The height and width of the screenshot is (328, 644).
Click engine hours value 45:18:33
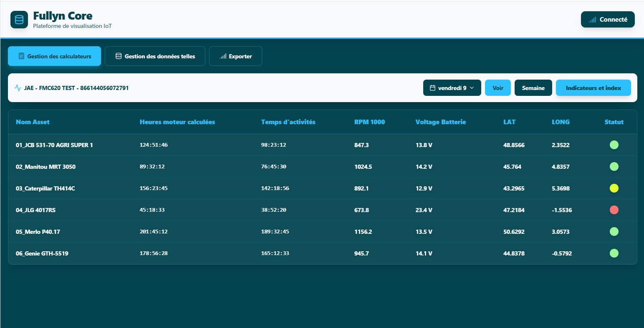[152, 210]
